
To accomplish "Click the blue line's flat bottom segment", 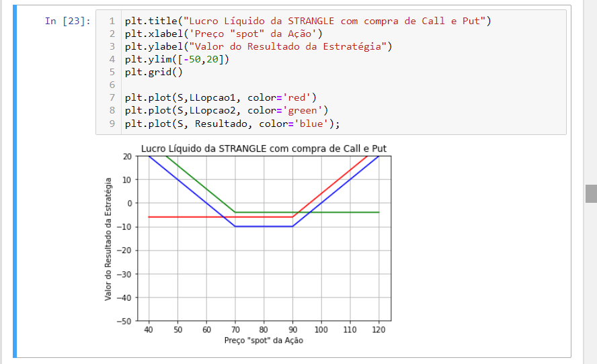I will pos(264,226).
